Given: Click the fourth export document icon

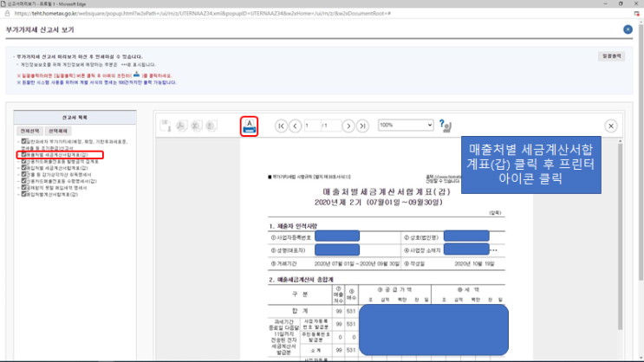Looking at the screenshot, I should [211, 126].
